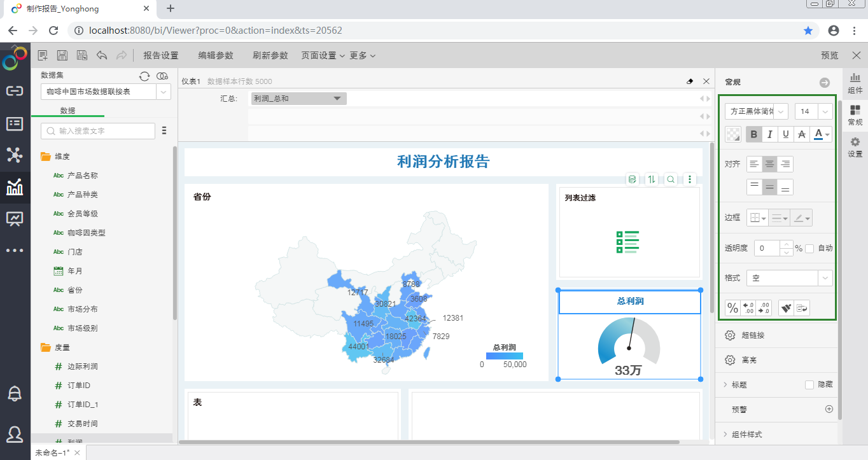Viewport: 868px width, 460px height.
Task: Click the sort icon on the dashboard chart toolbar
Action: [x=651, y=179]
